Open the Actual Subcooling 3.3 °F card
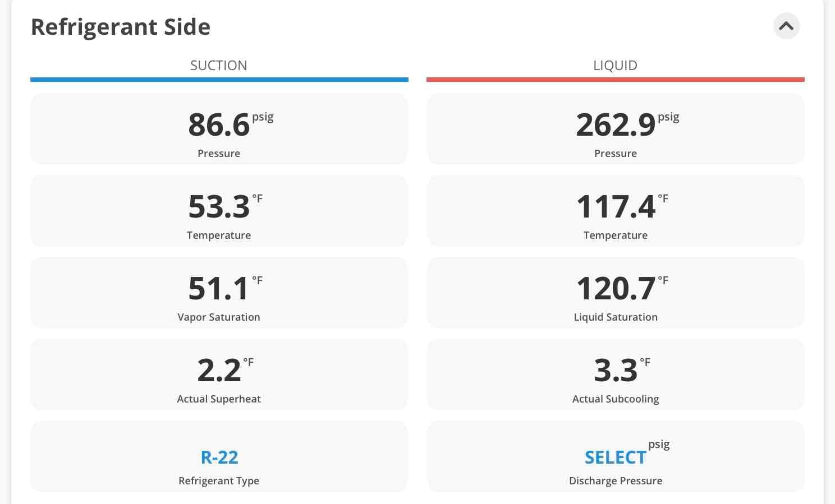The image size is (835, 504). click(616, 374)
